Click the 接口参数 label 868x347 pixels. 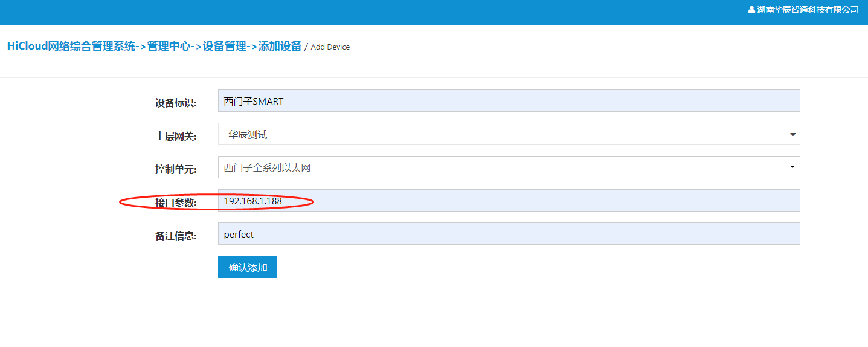click(176, 203)
